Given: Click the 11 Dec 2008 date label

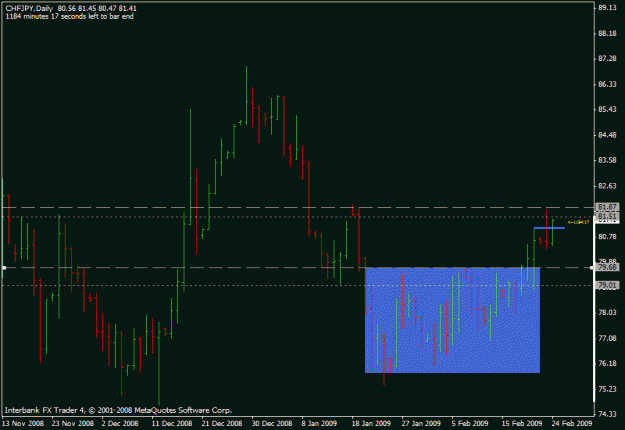Looking at the screenshot, I should (172, 423).
